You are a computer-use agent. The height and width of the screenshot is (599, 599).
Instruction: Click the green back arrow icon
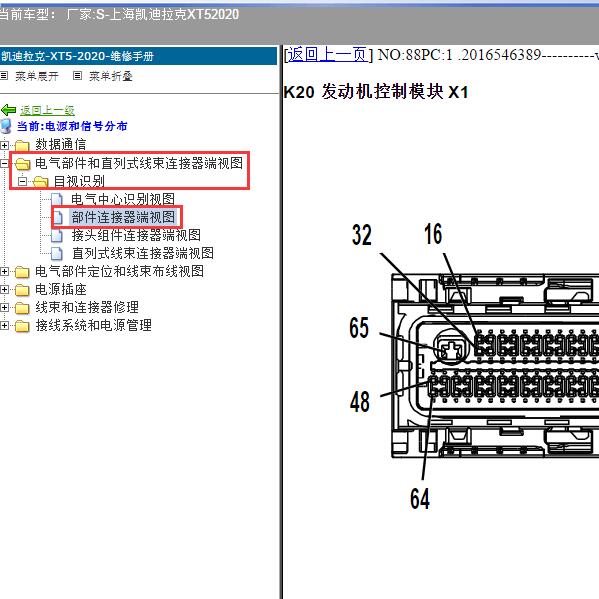(x=8, y=110)
